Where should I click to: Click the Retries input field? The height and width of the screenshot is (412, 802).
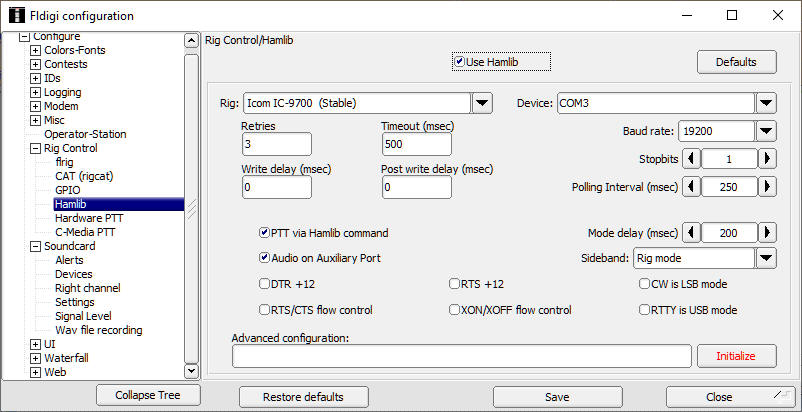tap(277, 144)
